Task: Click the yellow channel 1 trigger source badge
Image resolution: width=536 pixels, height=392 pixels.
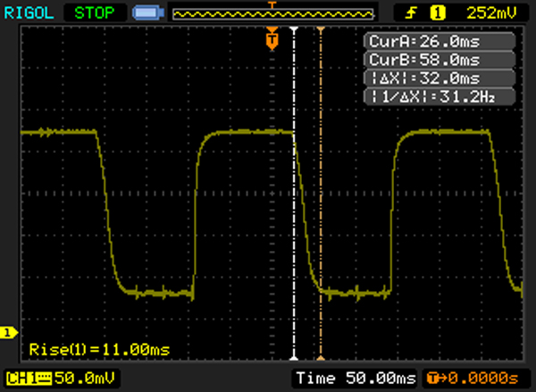Action: 438,13
